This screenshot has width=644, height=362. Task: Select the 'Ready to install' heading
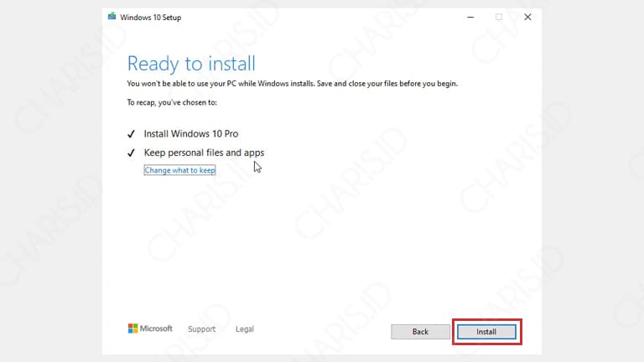click(191, 64)
